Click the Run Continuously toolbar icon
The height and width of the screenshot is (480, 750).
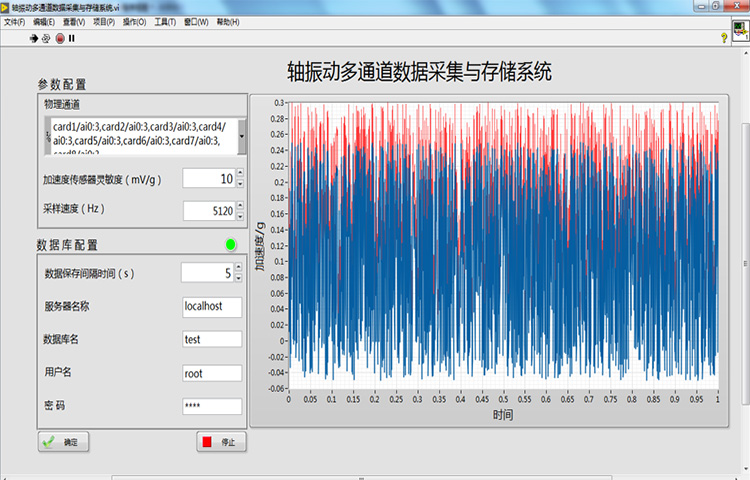click(x=47, y=38)
